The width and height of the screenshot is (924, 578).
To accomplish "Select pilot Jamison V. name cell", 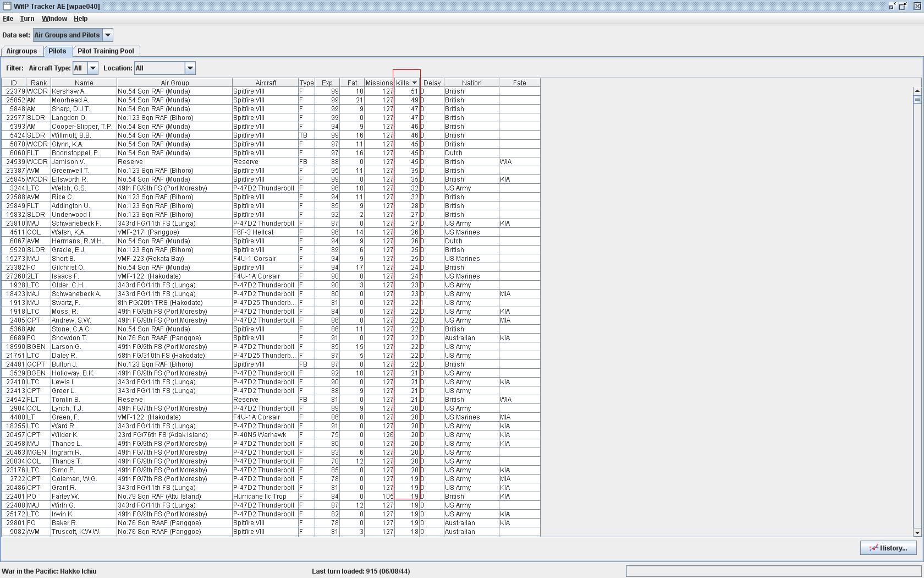I will pos(84,162).
